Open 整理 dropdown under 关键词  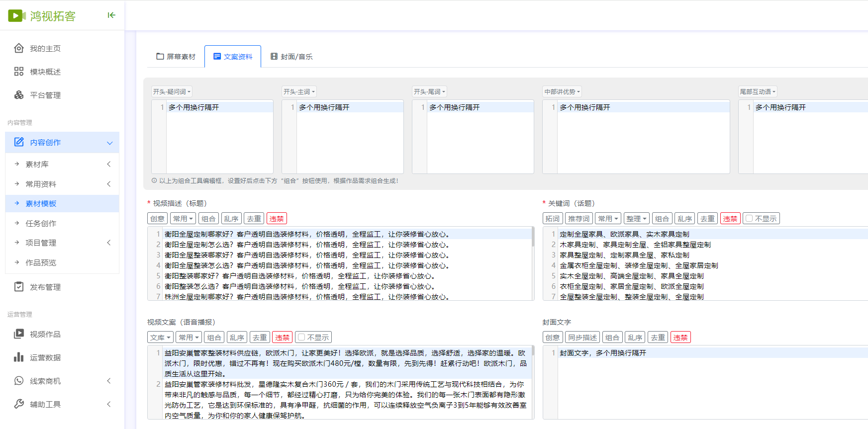(637, 219)
